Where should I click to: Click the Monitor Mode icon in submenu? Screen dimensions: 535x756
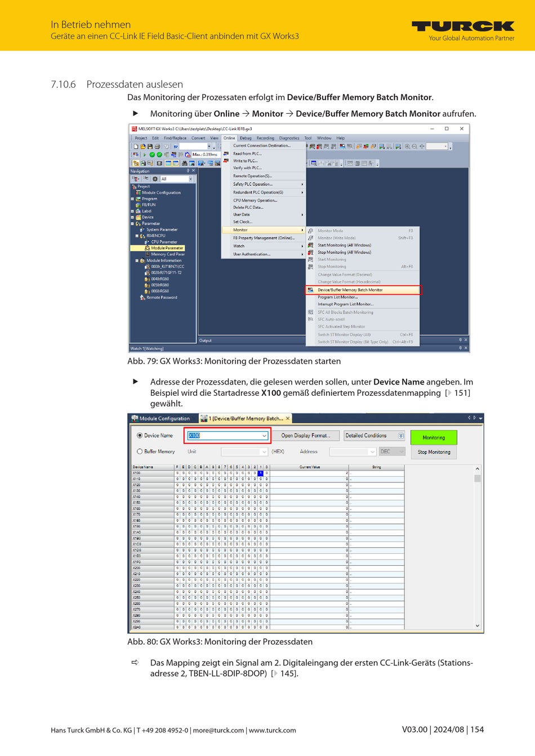pos(310,231)
